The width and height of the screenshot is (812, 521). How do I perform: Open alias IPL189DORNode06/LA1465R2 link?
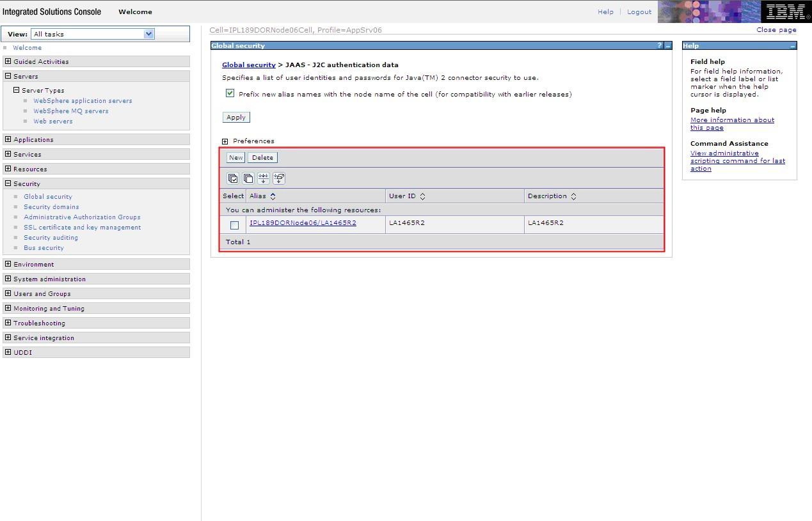[303, 223]
